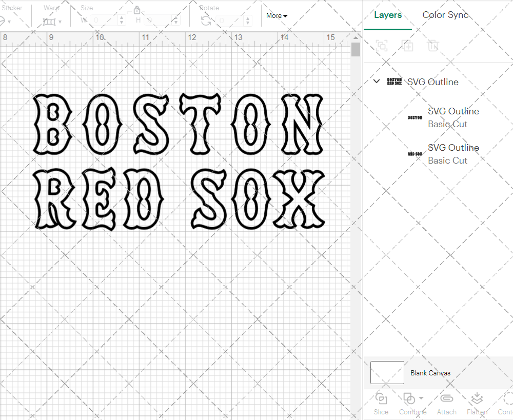The height and width of the screenshot is (420, 513).
Task: Click the Duplicate layer icon
Action: click(407, 46)
